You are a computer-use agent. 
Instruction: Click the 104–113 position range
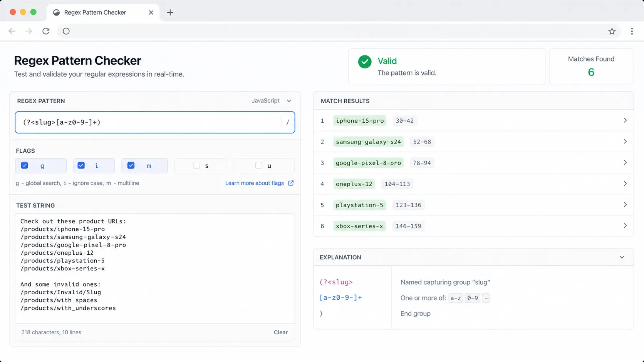397,184
